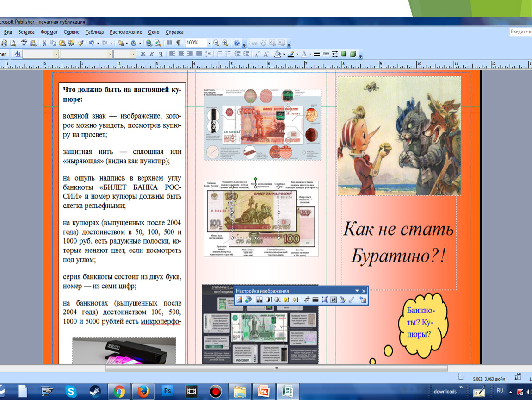Insert picture from file in picture toolbar

pos(240,300)
